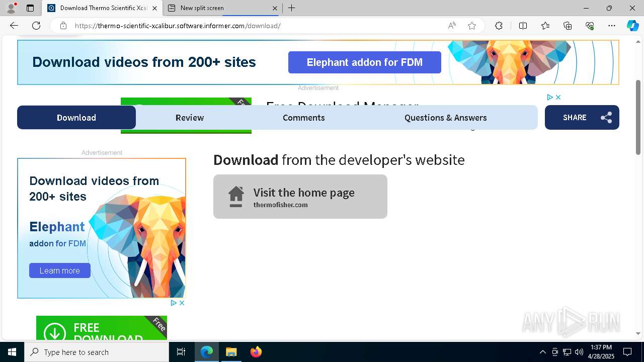The height and width of the screenshot is (362, 644).
Task: Open volume speaker tray icon
Action: coord(579,352)
